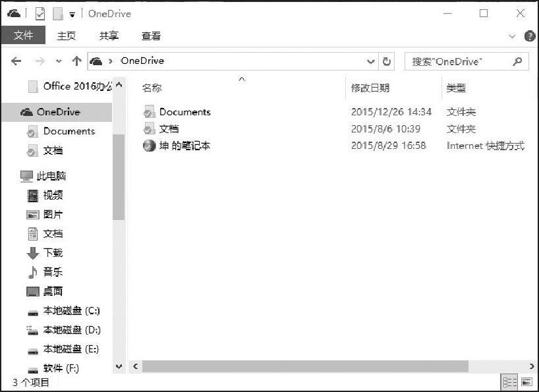Click the 视频 film icon
The height and width of the screenshot is (392, 539).
(x=33, y=196)
